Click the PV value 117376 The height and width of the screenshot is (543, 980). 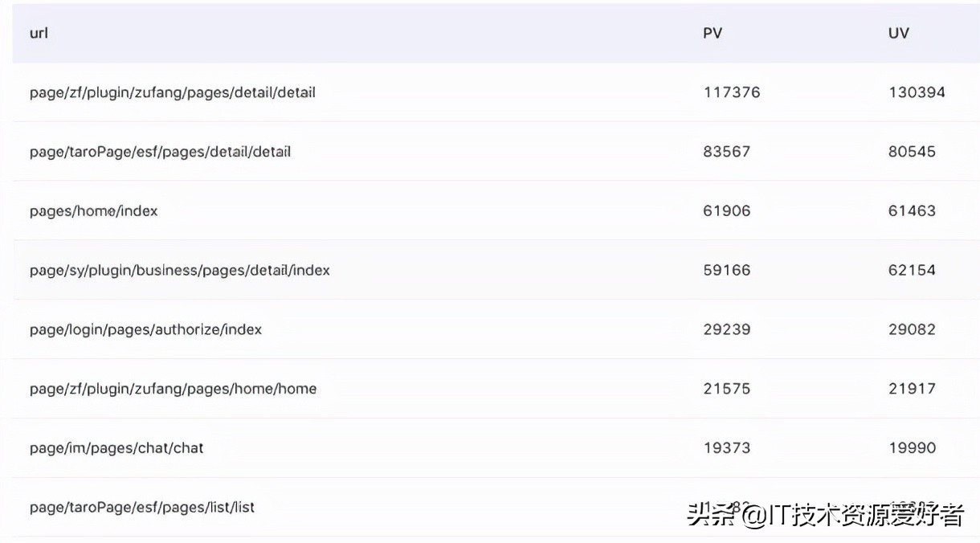tap(731, 92)
